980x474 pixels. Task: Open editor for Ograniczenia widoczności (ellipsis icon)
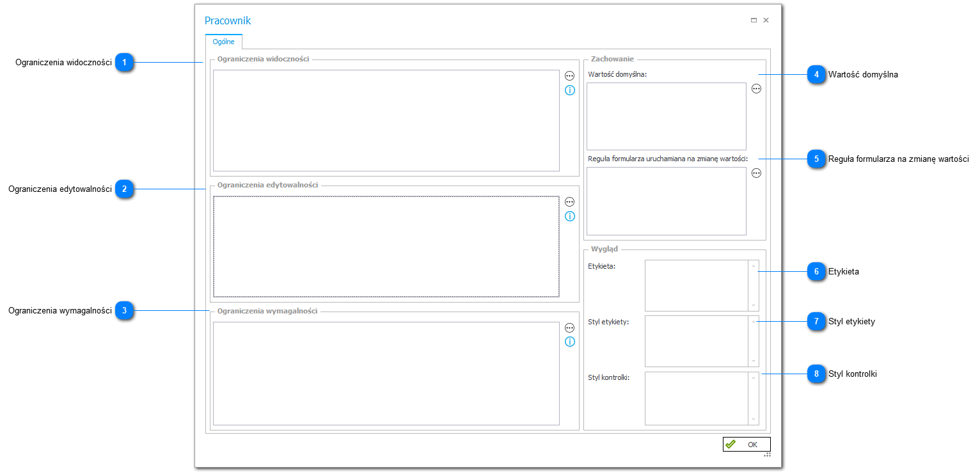[569, 75]
